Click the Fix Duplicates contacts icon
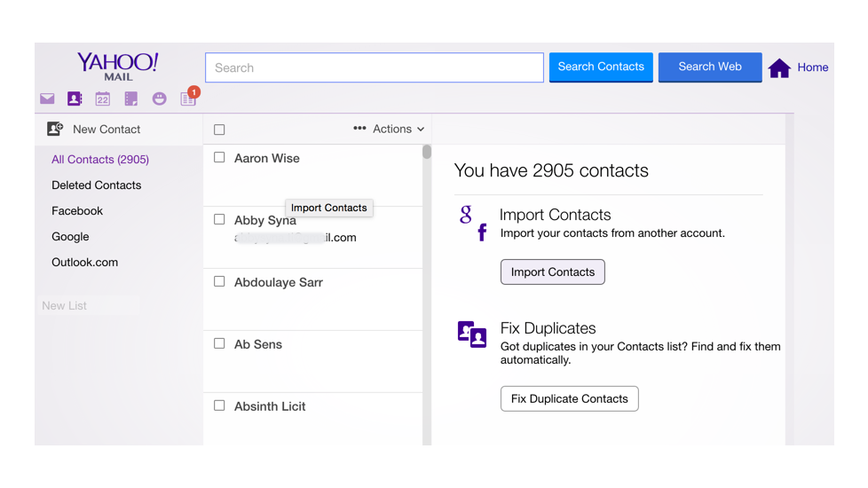 coord(472,335)
